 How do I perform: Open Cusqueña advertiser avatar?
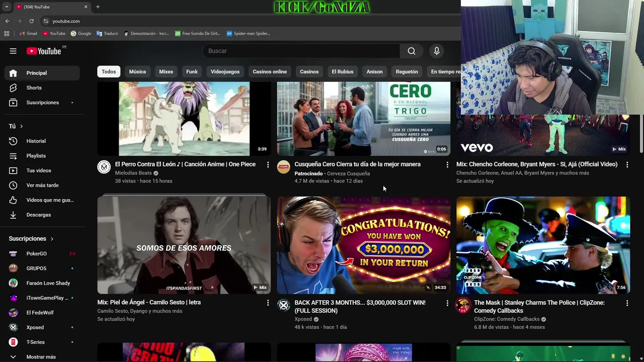point(284,167)
